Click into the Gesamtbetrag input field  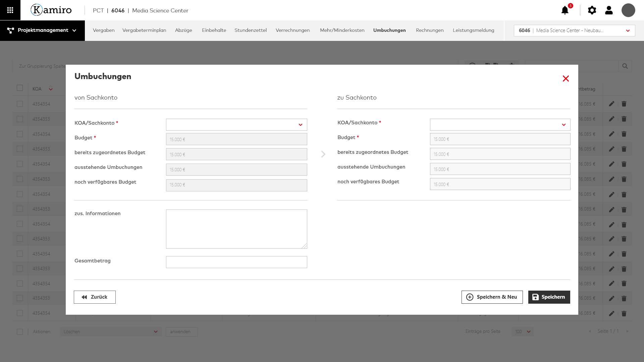(x=236, y=262)
